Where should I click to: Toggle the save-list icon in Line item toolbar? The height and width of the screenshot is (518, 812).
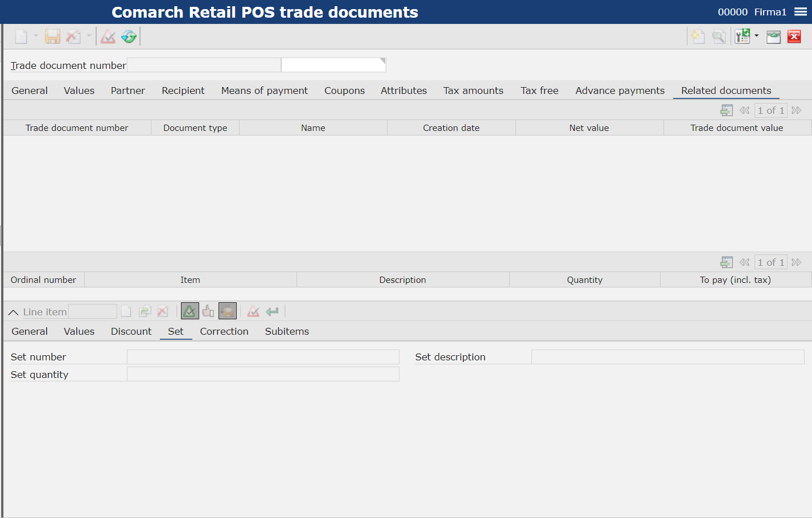tap(228, 311)
